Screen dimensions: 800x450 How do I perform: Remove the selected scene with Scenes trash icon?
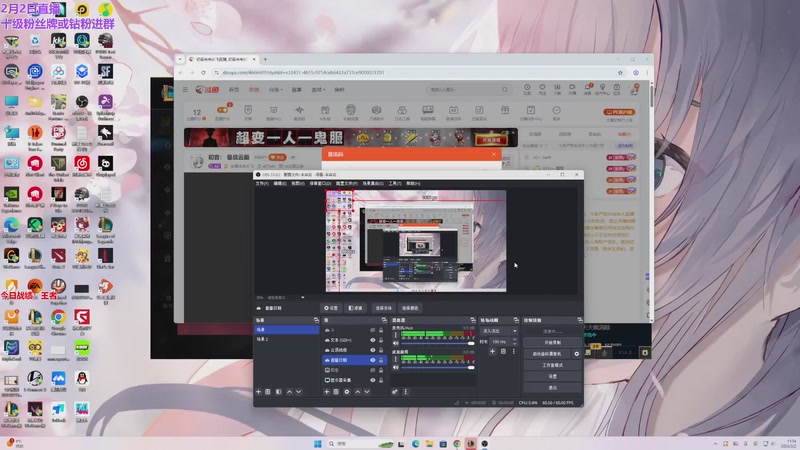268,392
